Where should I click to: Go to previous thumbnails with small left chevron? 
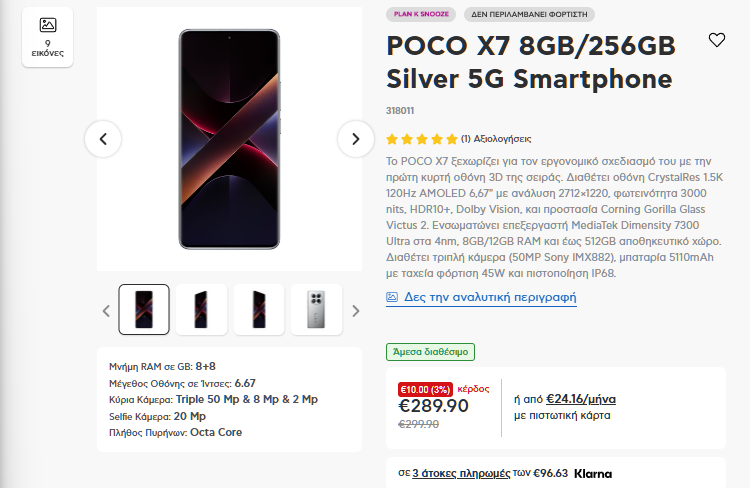(106, 311)
